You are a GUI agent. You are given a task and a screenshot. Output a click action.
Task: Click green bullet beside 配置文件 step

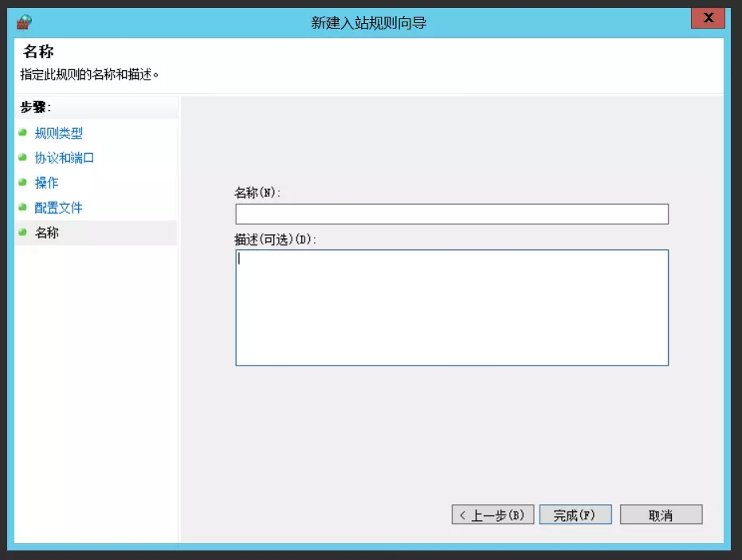point(23,207)
